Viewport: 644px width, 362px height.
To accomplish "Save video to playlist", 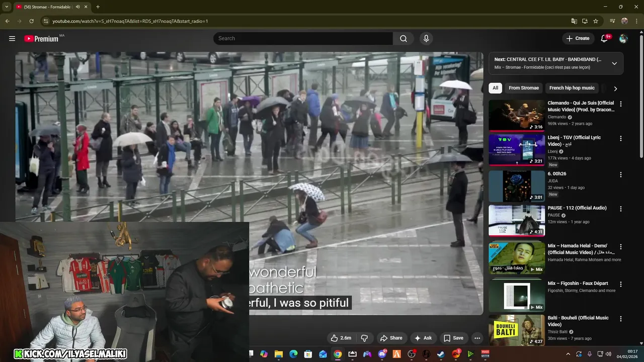I will coord(453,338).
